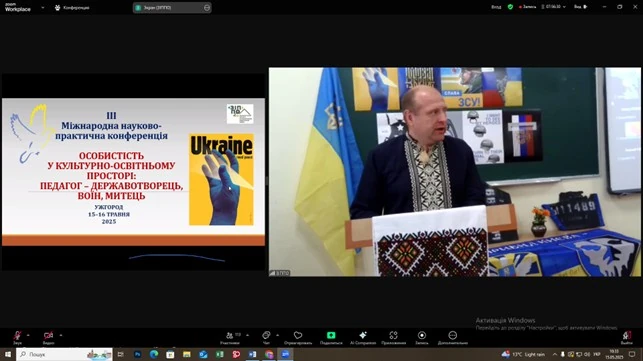Click the red app icon beside Excel

[236, 354]
